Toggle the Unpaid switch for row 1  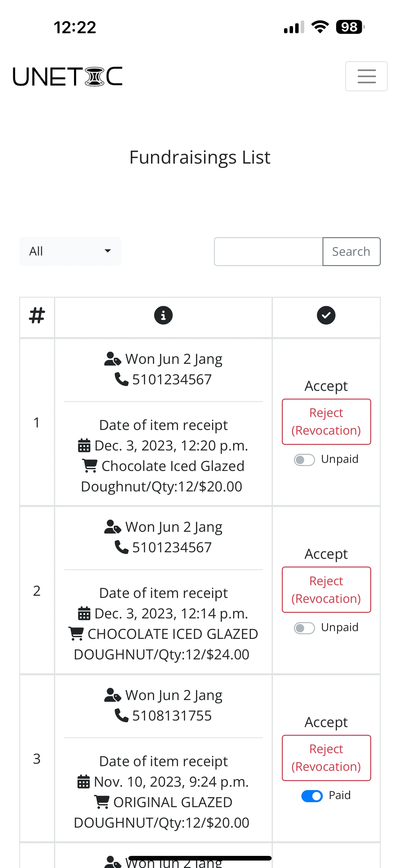304,459
